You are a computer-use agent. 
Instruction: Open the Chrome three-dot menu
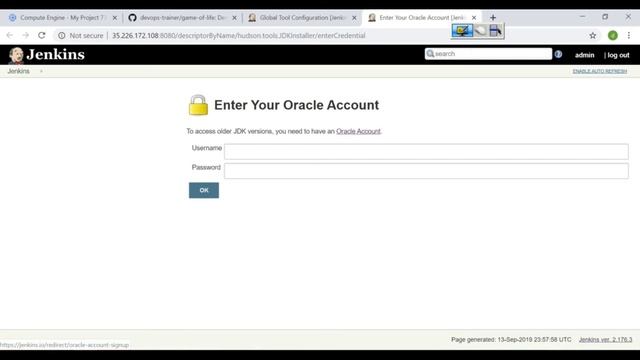[629, 36]
